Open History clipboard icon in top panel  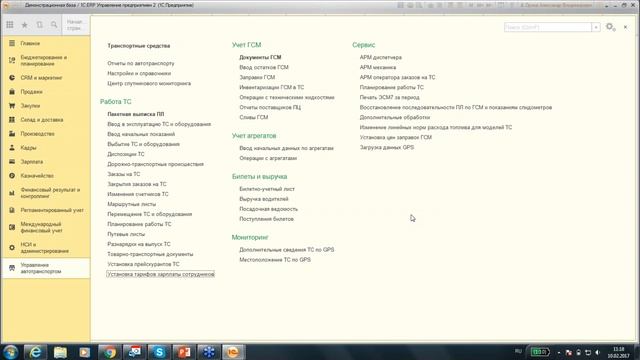coord(40,25)
